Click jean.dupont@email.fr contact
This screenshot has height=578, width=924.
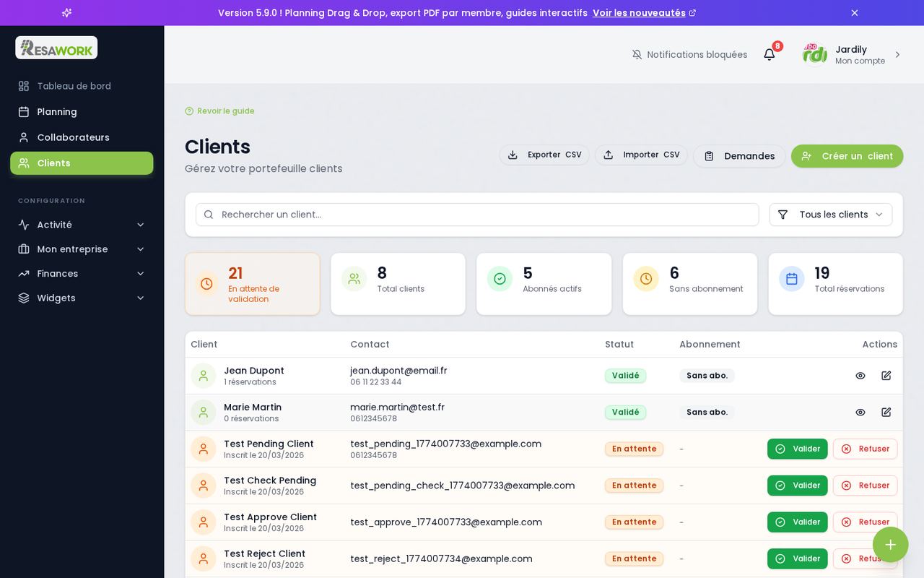398,371
